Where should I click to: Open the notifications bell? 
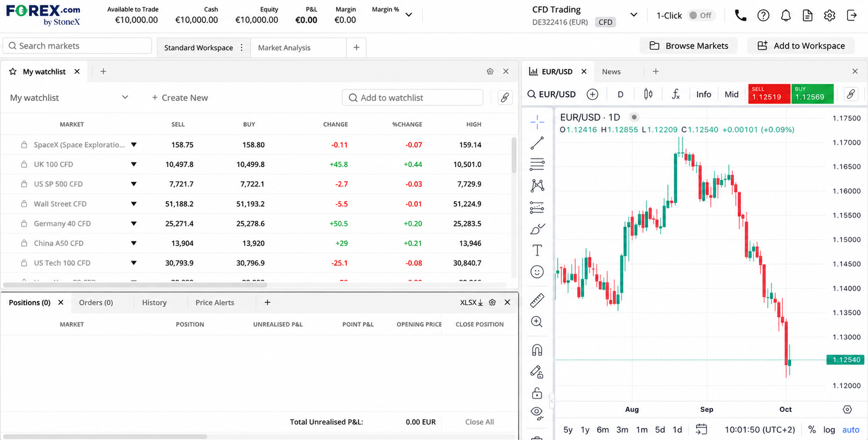point(786,16)
